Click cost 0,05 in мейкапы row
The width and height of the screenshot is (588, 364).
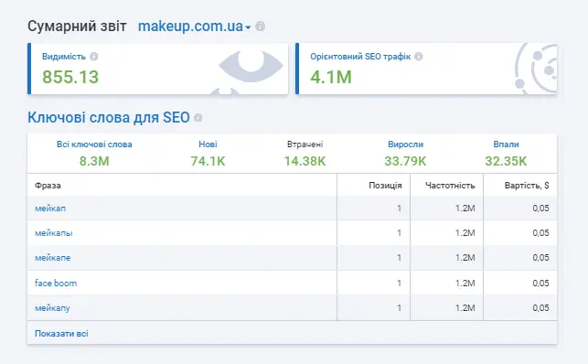(540, 233)
